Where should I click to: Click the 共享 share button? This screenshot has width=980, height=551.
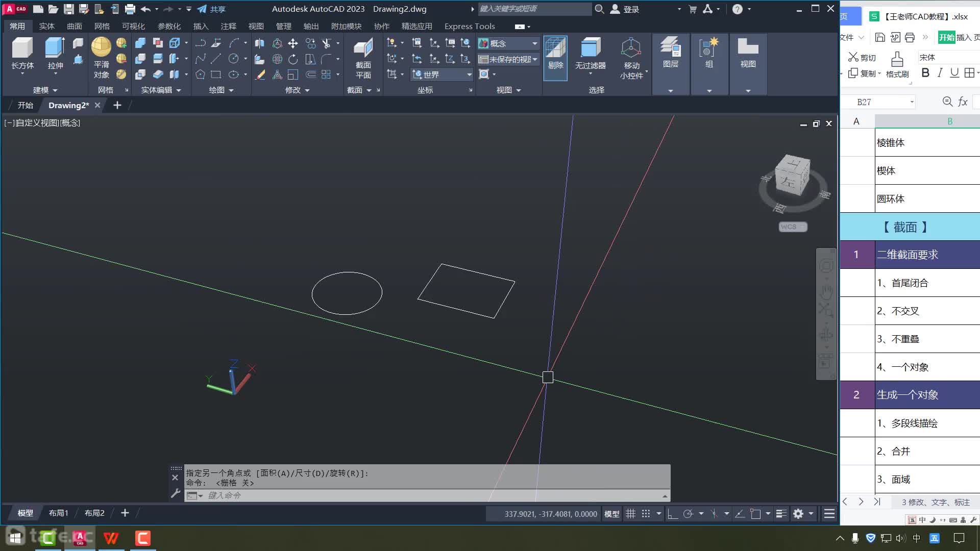(211, 9)
